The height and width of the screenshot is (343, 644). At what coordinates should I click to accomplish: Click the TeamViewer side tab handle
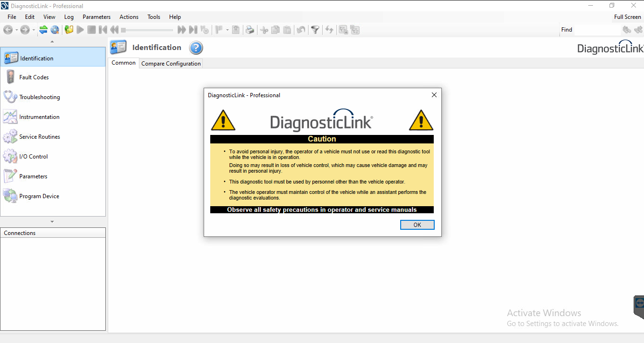(x=639, y=307)
